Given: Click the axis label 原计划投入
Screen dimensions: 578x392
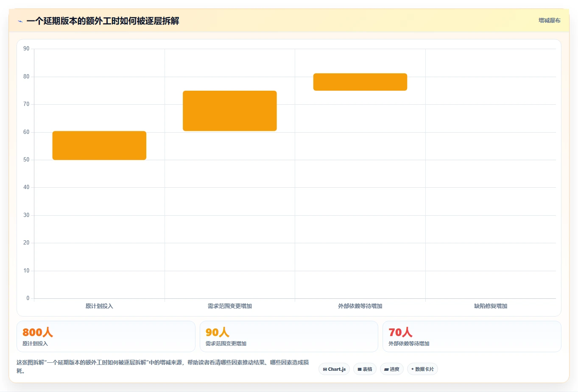Looking at the screenshot, I should coord(99,306).
